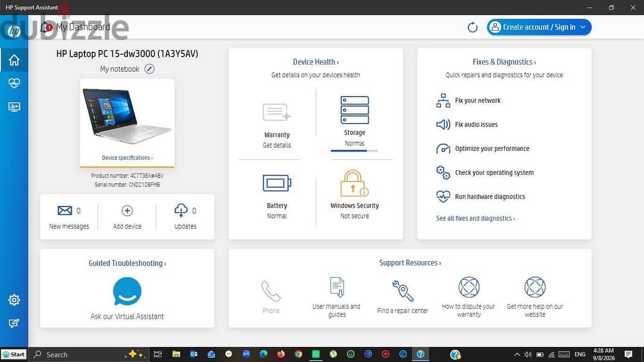Screen dimensions: 644x362
Task: Open Settings gear in sidebar
Action: tap(14, 300)
